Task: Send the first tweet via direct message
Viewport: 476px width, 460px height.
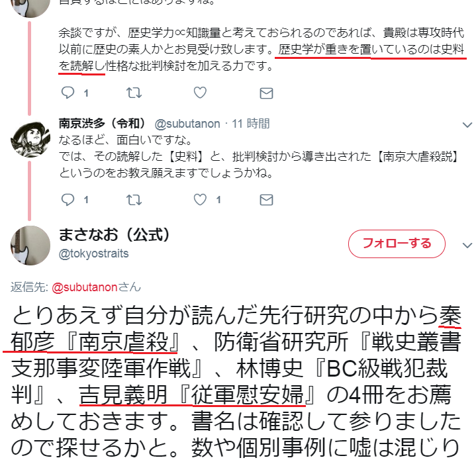Action: tap(267, 93)
